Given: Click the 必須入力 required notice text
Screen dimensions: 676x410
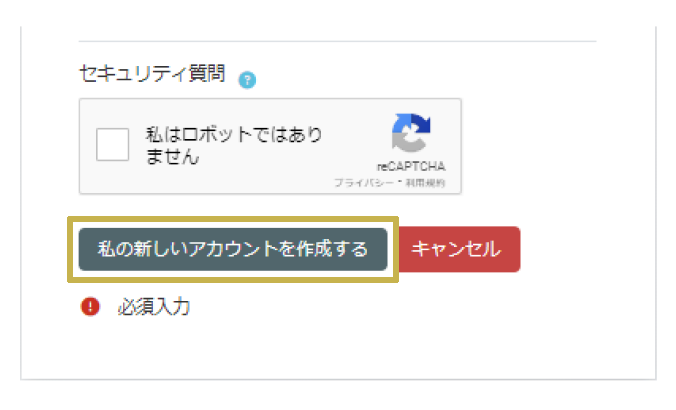Looking at the screenshot, I should [x=154, y=307].
